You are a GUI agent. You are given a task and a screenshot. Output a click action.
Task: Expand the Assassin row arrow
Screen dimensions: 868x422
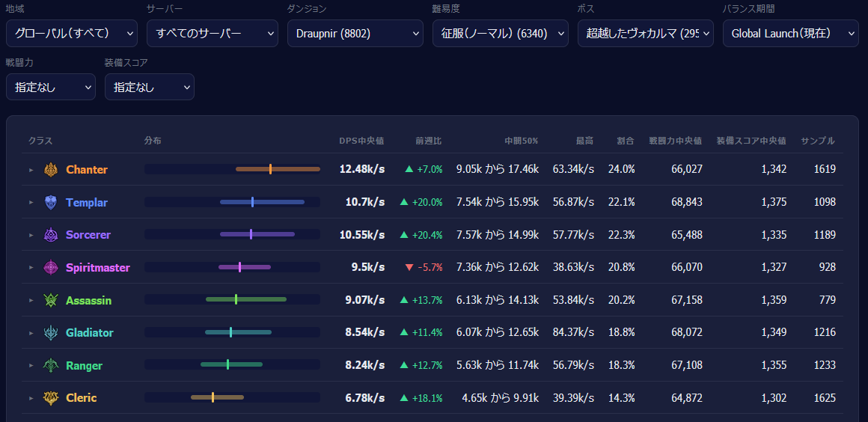[x=31, y=301]
